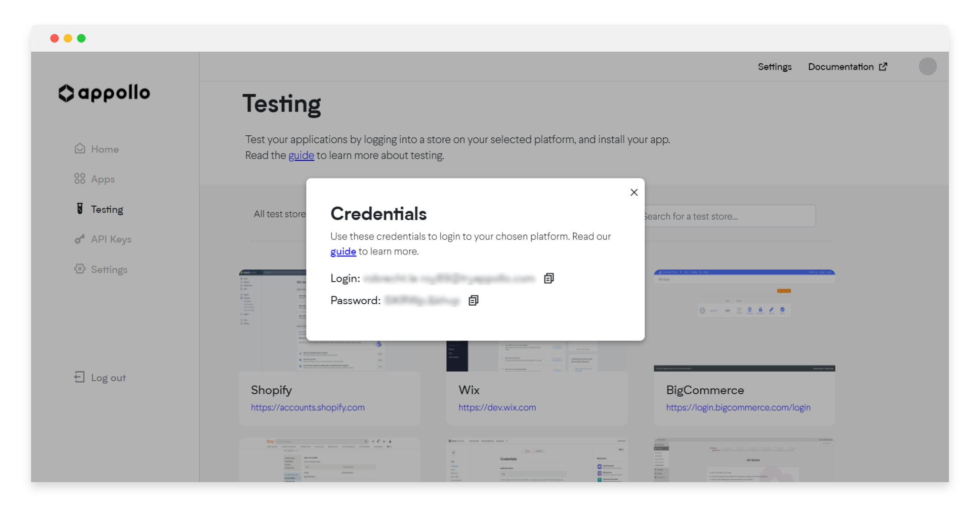980x507 pixels.
Task: Click the Apps grid icon
Action: pos(80,179)
